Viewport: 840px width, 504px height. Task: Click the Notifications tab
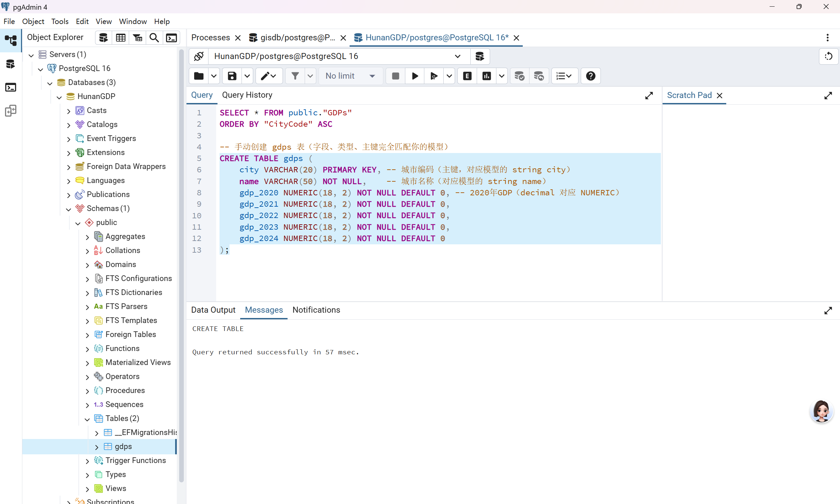(316, 310)
